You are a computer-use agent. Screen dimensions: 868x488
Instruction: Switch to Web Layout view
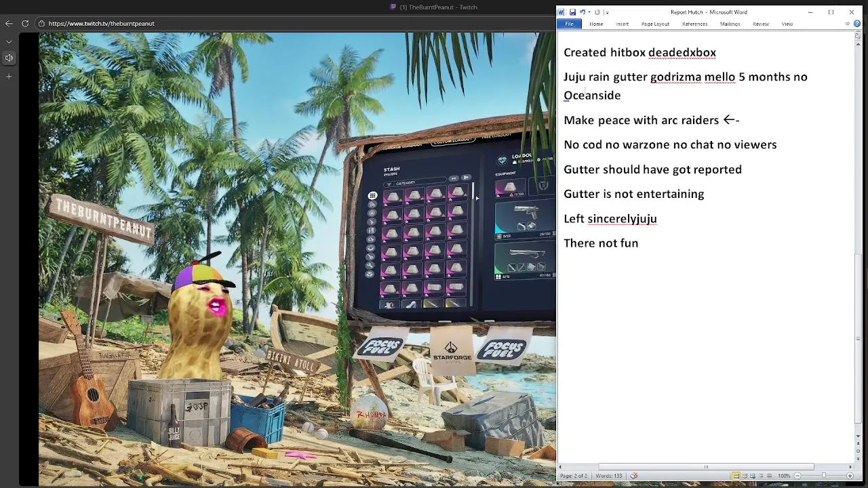753,476
